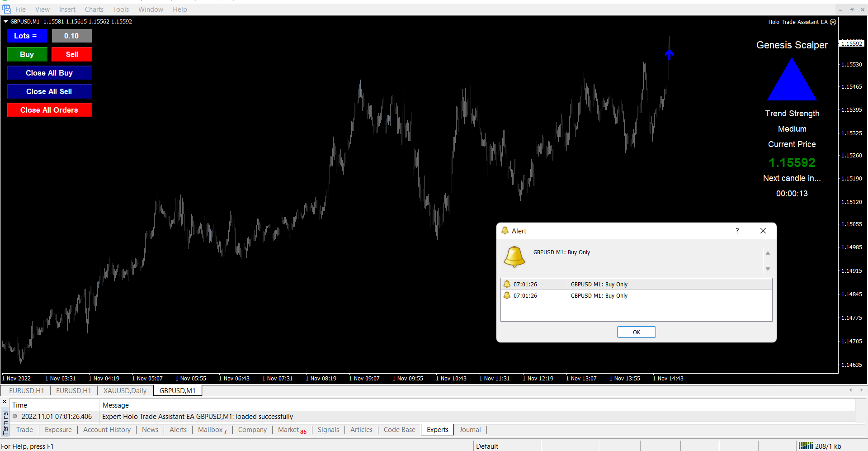Open the Journal tab in Terminal
868x451 pixels.
470,430
